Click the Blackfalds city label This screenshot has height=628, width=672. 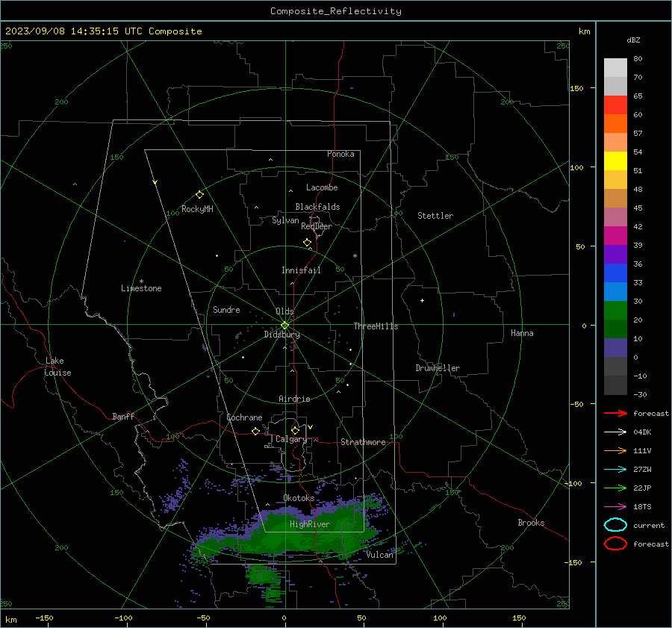317,207
